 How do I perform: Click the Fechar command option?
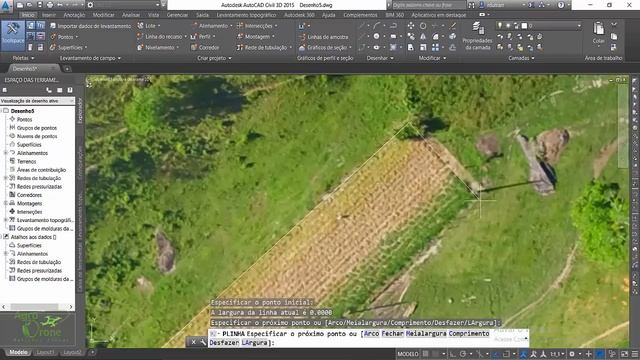tap(393, 333)
